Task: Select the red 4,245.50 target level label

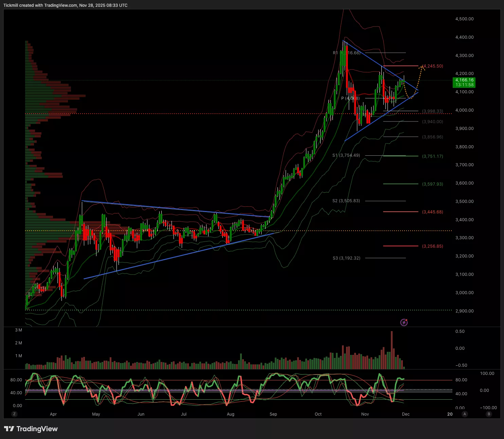Action: [433, 66]
